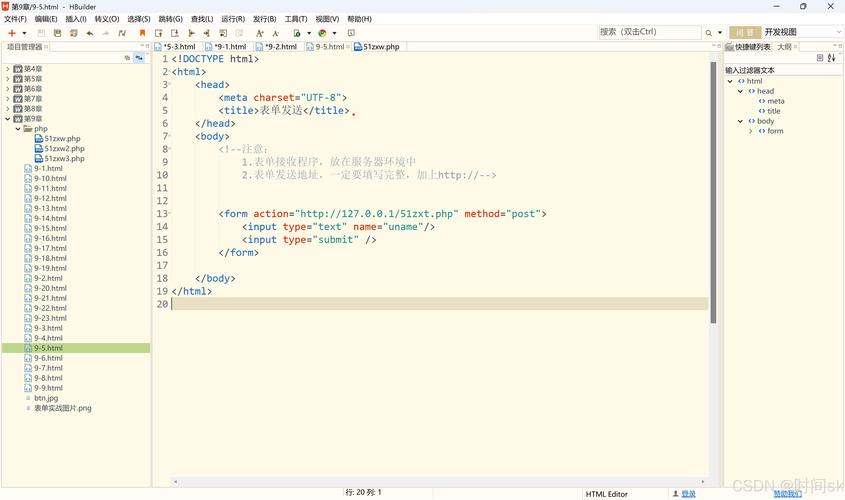Viewport: 845px width, 500px height.
Task: Click the decrease font size icon
Action: [x=275, y=33]
